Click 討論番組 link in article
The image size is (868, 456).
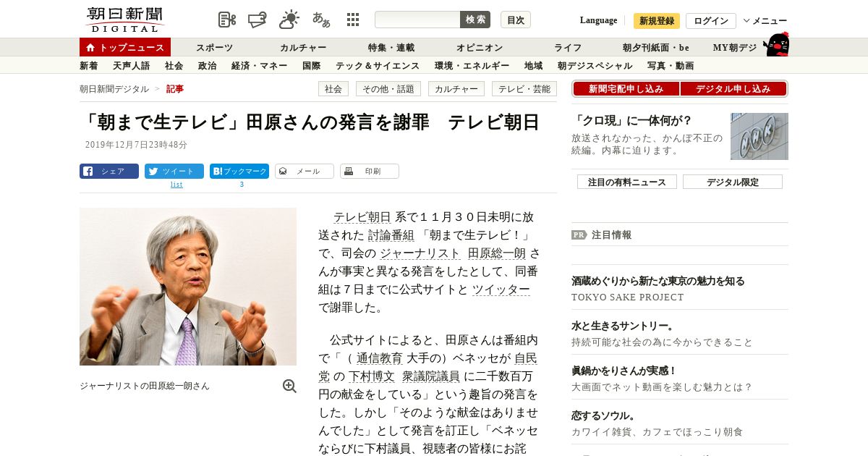pos(391,235)
